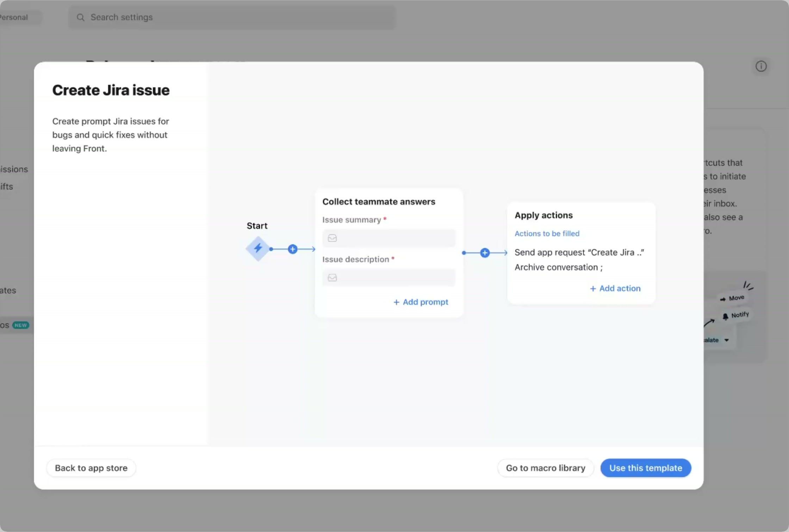Click the Issue description input box
This screenshot has width=789, height=532.
[389, 278]
